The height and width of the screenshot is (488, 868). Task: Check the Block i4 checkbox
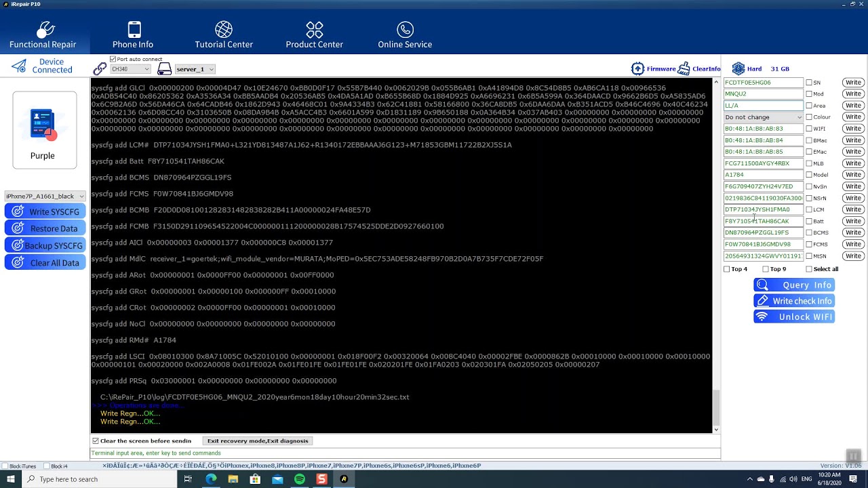47,466
